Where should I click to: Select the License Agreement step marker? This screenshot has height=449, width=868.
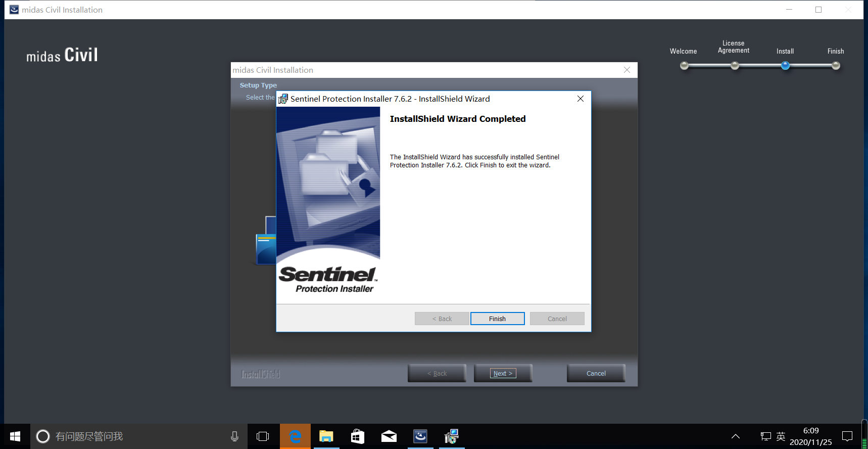click(x=735, y=65)
